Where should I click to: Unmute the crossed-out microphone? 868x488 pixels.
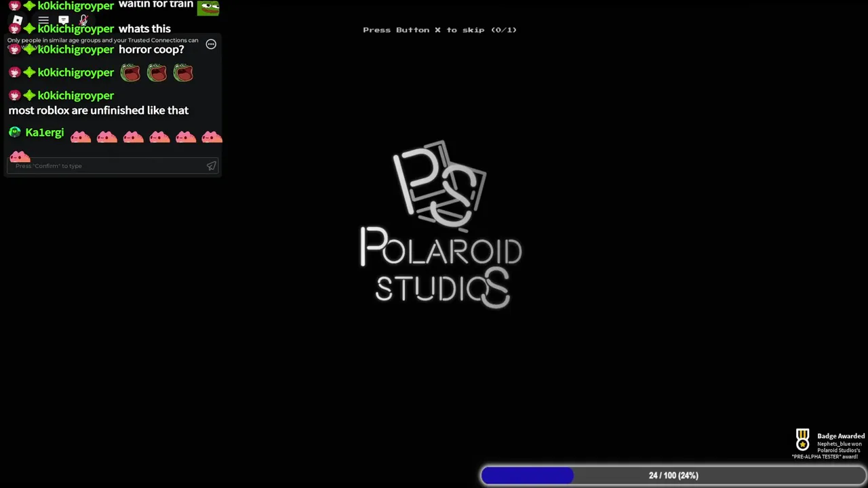tap(83, 20)
